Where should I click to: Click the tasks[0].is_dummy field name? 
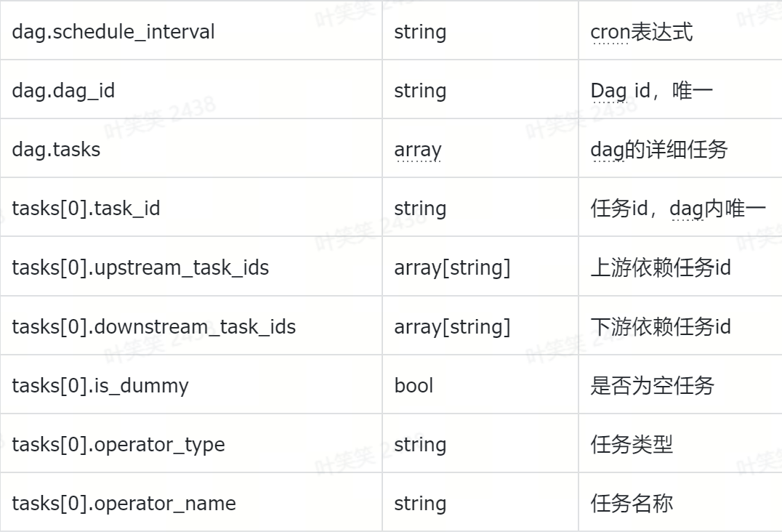pos(100,385)
